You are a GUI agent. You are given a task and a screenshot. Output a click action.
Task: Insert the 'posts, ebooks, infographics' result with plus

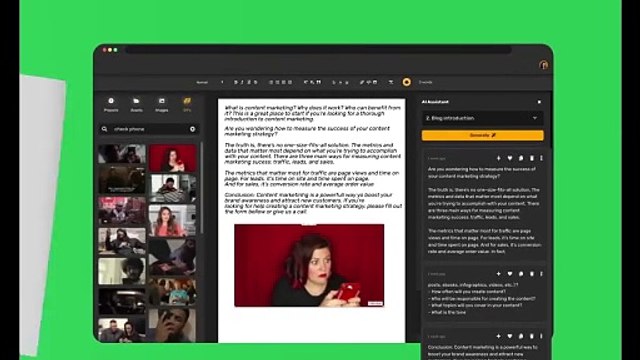(x=498, y=274)
